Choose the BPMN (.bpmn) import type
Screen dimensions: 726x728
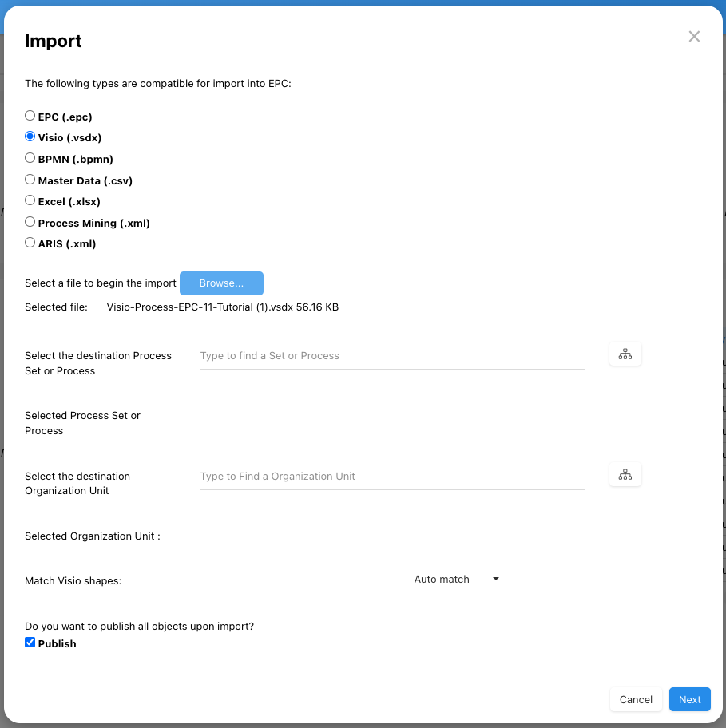[x=30, y=158]
